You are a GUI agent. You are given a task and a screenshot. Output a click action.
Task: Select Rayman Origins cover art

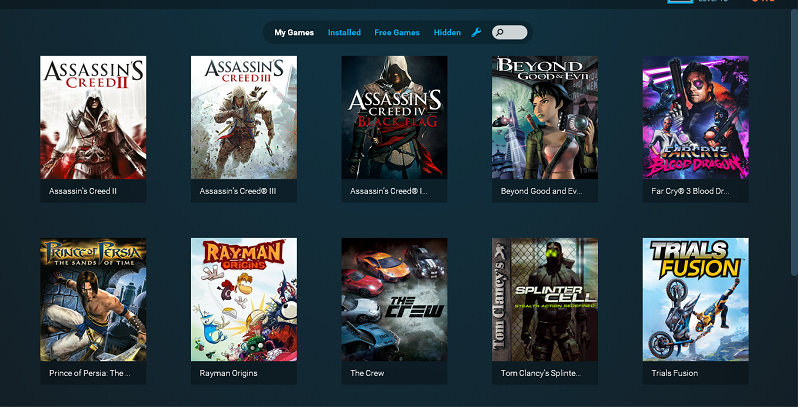point(244,300)
